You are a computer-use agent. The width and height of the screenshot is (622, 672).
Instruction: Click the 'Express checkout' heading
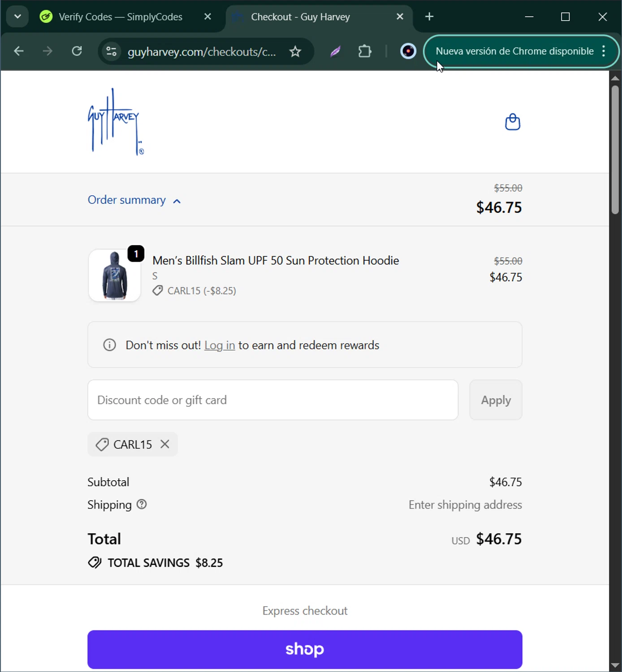coord(305,611)
